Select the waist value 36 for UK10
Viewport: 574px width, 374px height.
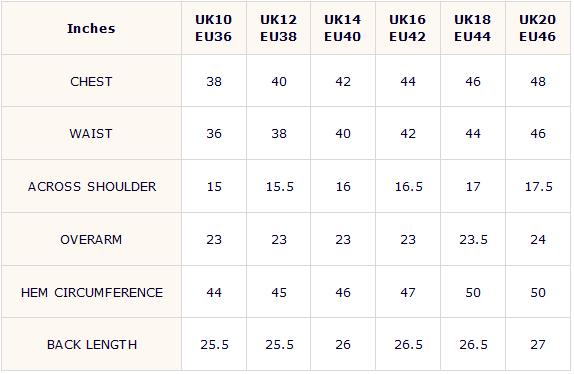[214, 134]
